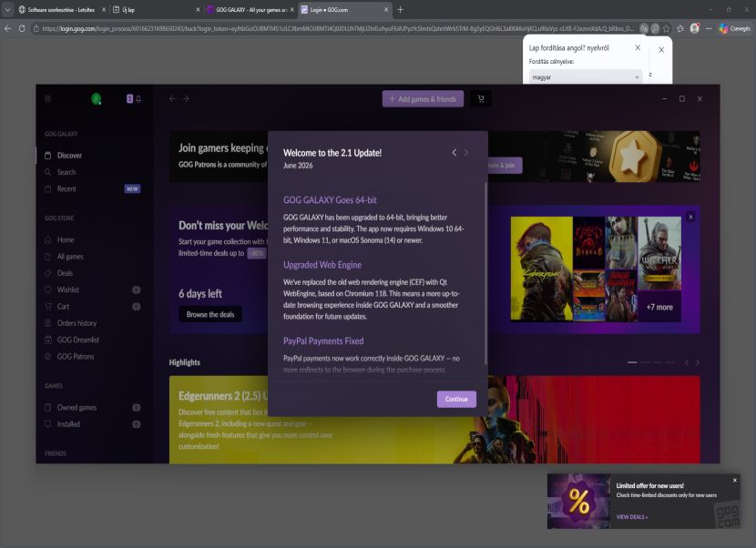The image size is (756, 548).
Task: Bookmark this page with star icon
Action: point(667,29)
